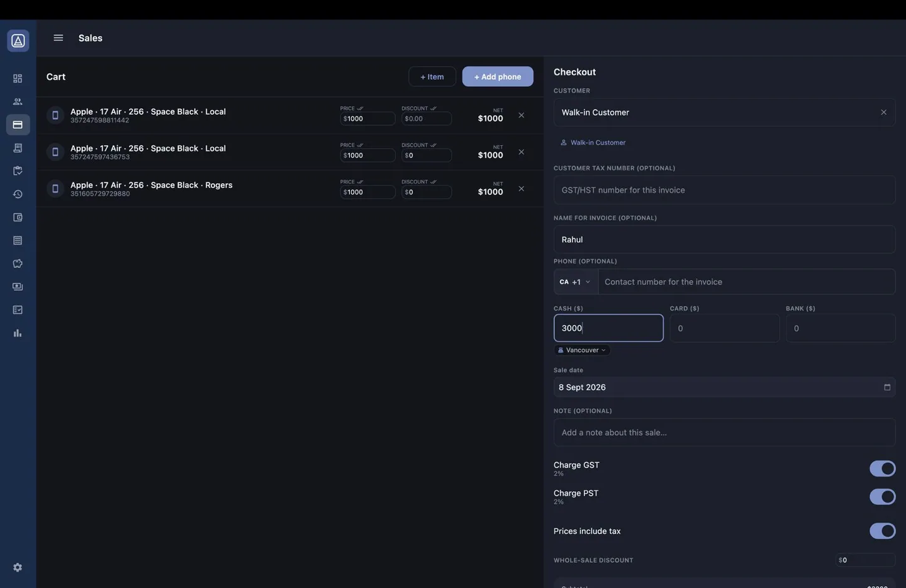906x588 pixels.
Task: Open the history clock icon in sidebar
Action: (x=18, y=194)
